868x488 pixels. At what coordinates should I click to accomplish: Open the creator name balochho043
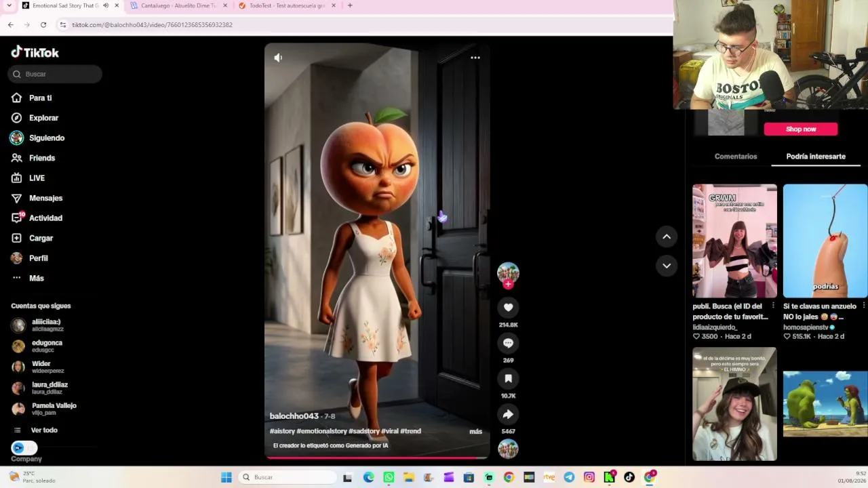294,416
